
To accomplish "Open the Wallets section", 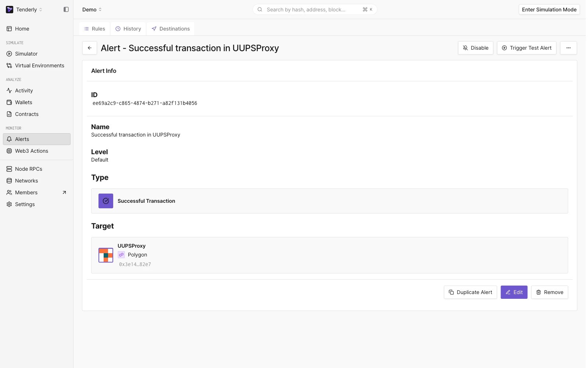I will (37, 102).
